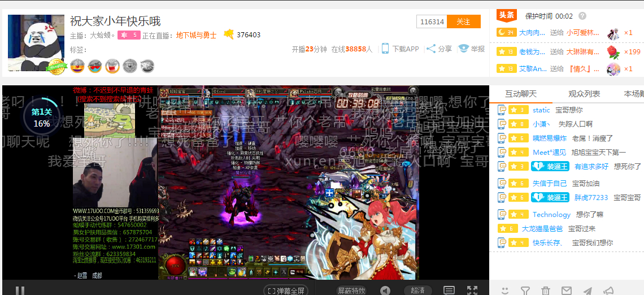Viewport: 644px width, 295px height.
Task: Switch to 观众列表 audience tab
Action: 584,94
